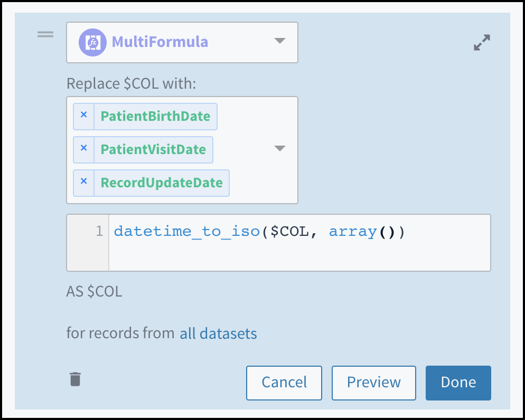Select the PatientVisitDate column label
The width and height of the screenshot is (525, 420).
(x=153, y=149)
